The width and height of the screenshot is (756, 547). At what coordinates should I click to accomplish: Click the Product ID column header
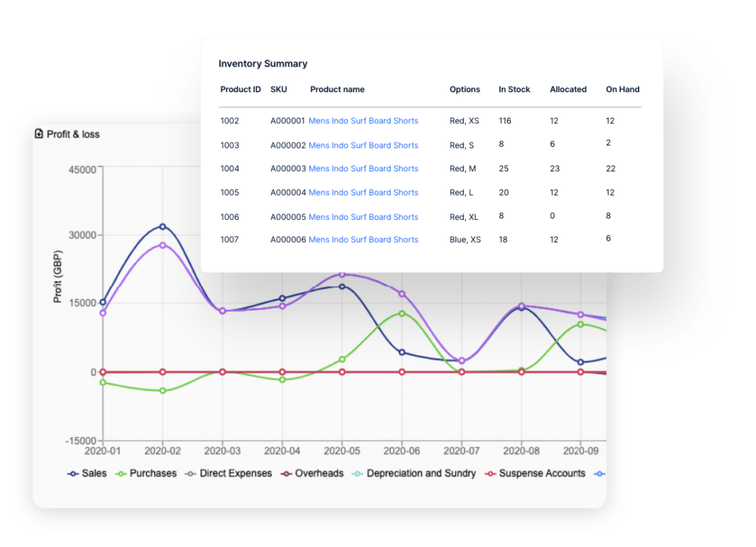[240, 89]
